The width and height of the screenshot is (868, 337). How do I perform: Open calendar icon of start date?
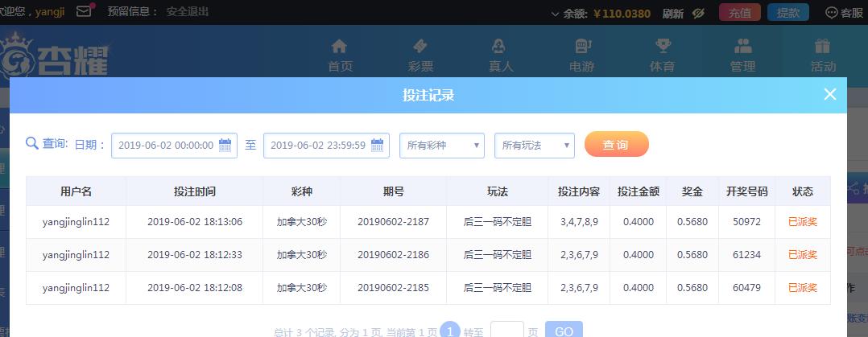(225, 146)
